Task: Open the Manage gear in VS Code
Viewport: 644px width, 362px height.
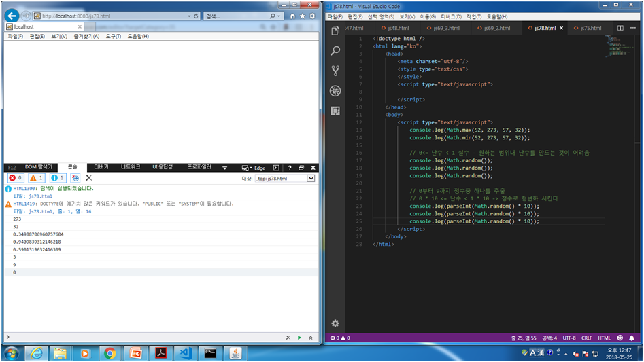Action: click(335, 323)
